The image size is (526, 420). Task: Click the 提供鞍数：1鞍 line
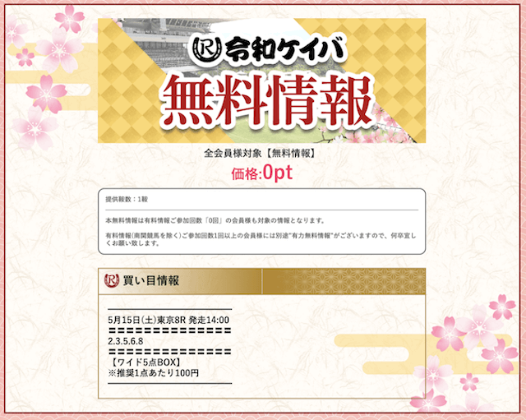127,199
